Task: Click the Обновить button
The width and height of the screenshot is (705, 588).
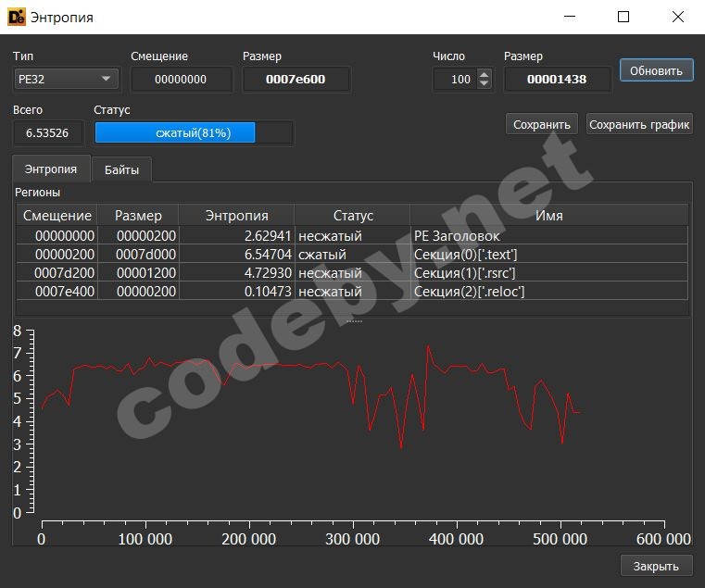Action: [656, 70]
